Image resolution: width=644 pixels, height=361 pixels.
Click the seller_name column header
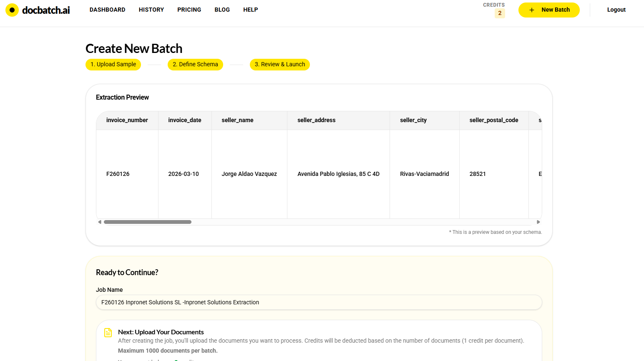coord(249,120)
